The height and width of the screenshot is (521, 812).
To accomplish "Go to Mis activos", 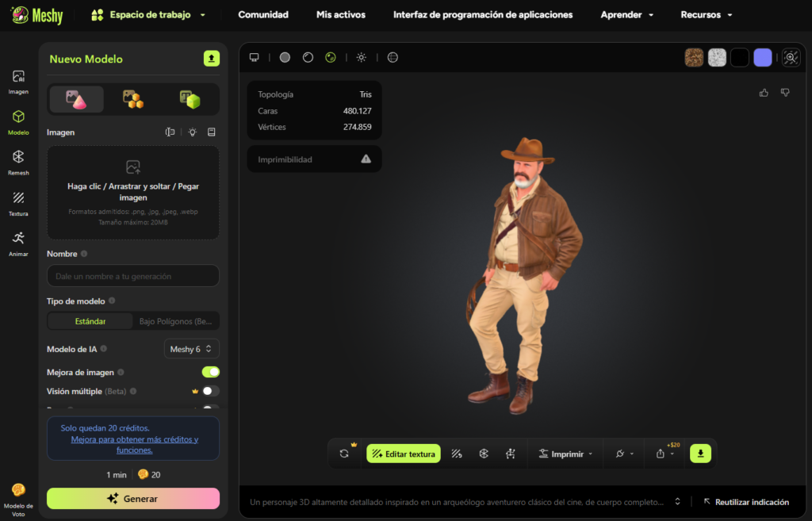I will 341,15.
